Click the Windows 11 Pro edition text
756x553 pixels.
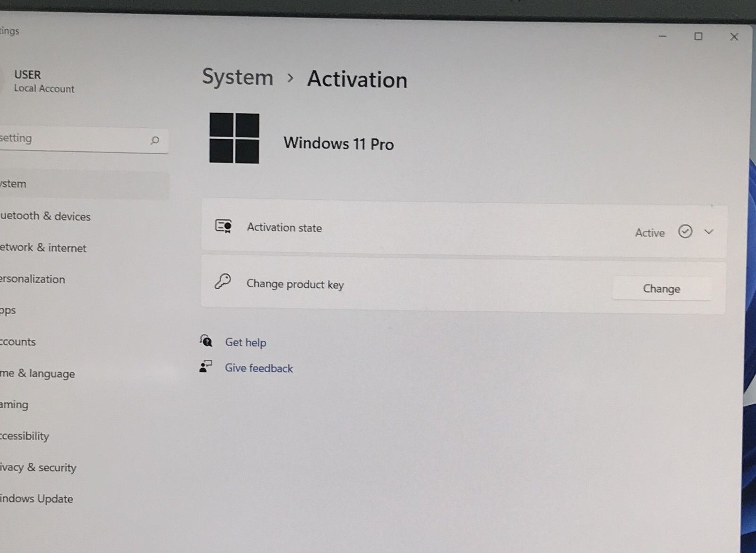click(338, 143)
